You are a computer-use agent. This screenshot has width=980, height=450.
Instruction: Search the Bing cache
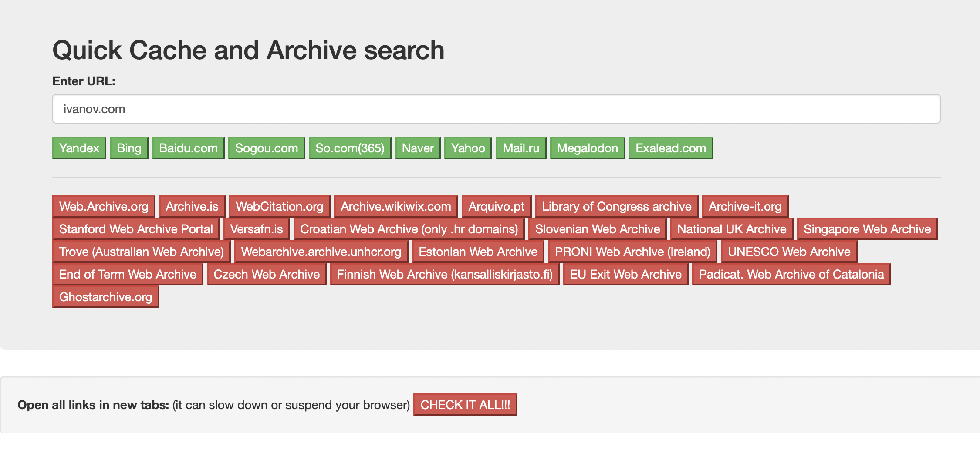click(x=129, y=148)
